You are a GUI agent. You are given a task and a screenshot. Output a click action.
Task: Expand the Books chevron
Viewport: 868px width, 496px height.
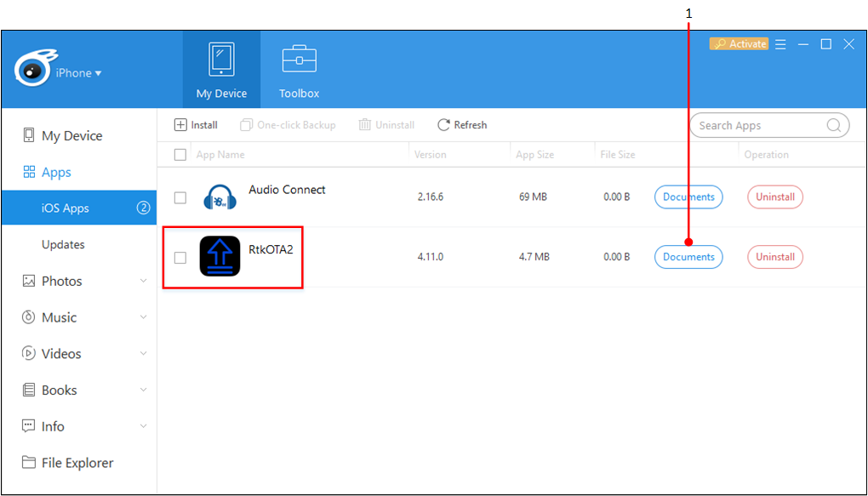(143, 391)
